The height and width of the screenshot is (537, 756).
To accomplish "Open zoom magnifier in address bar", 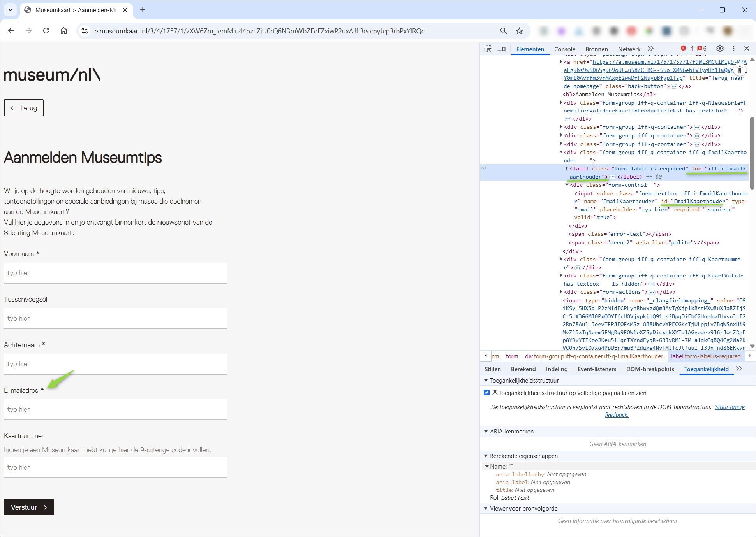I will (504, 31).
